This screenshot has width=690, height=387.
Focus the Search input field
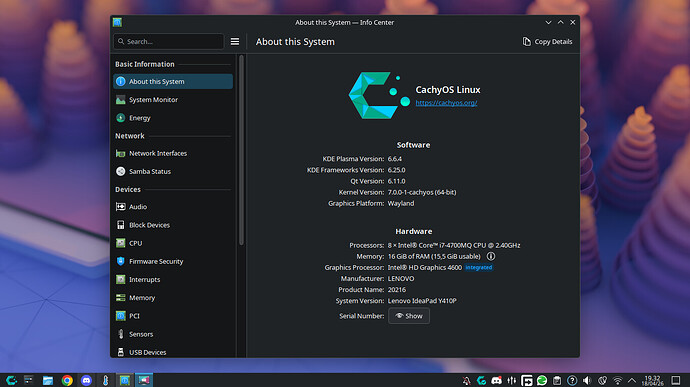[x=169, y=41]
